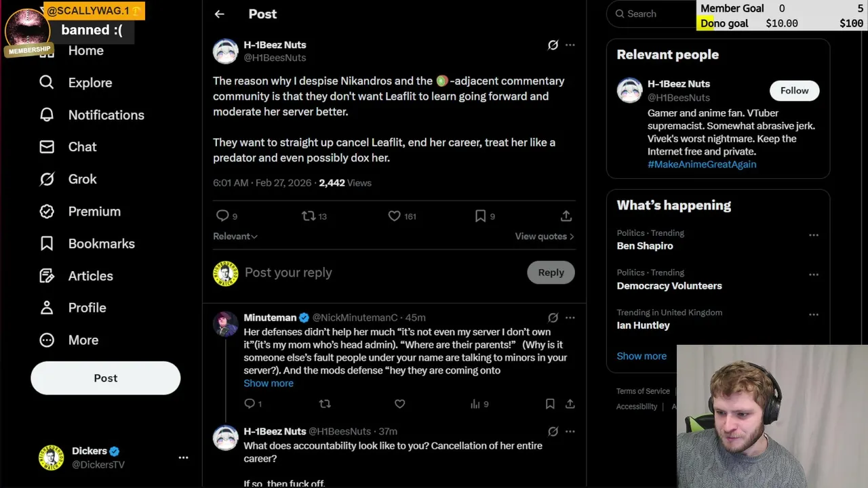Open View quotes link
Viewport: 868px width, 488px height.
pyautogui.click(x=544, y=237)
